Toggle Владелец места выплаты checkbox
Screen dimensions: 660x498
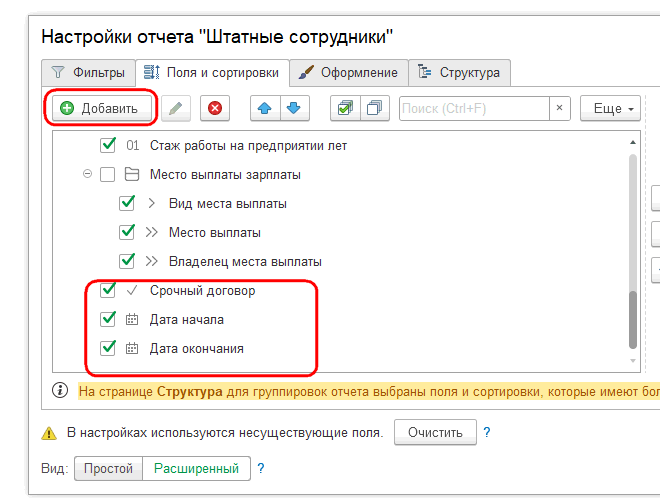(127, 261)
